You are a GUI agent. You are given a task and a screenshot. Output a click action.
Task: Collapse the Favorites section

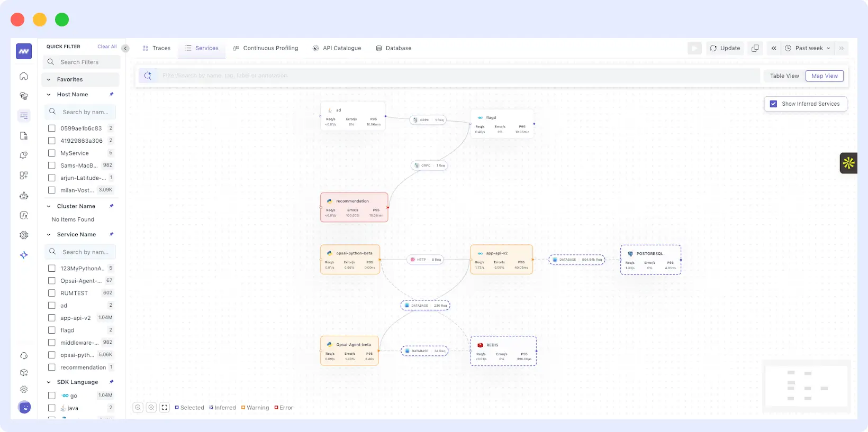[x=49, y=79]
